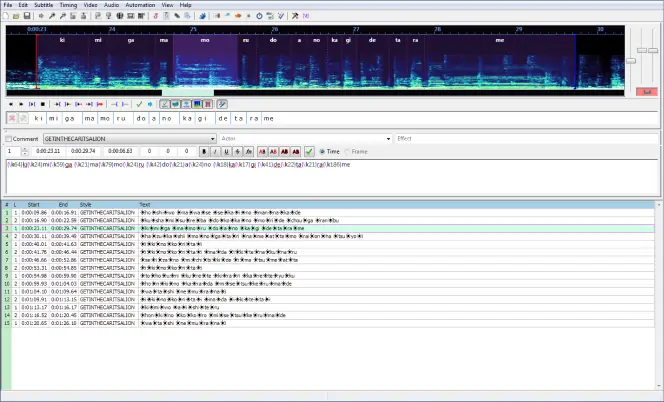Click the Style column header

click(86, 205)
